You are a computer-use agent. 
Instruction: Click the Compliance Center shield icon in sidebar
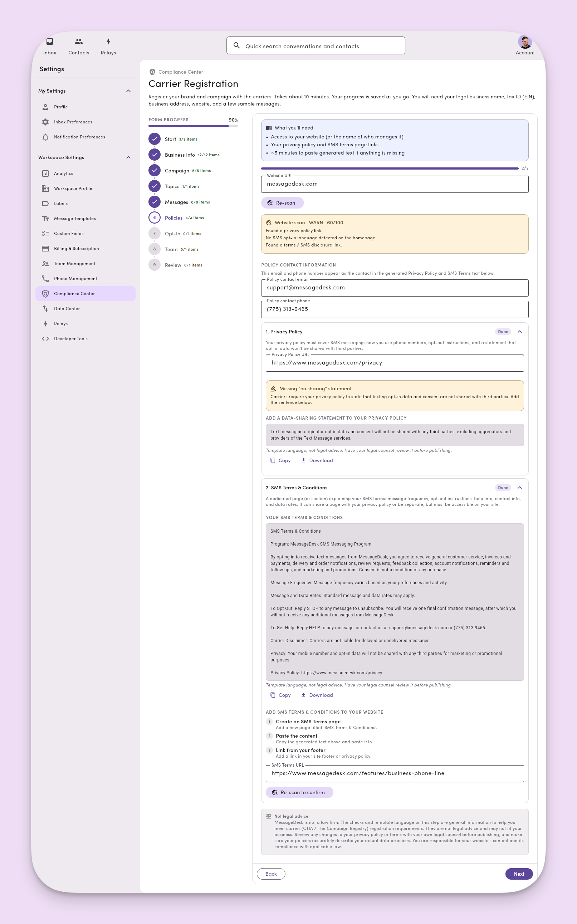[45, 294]
